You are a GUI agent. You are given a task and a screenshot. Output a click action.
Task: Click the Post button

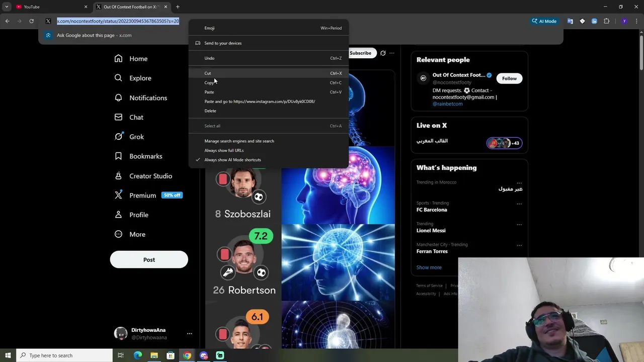149,259
